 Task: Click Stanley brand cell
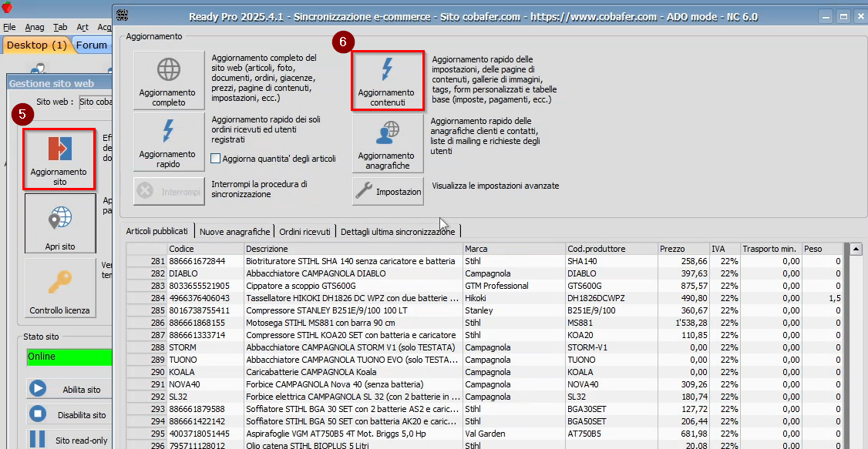point(513,310)
